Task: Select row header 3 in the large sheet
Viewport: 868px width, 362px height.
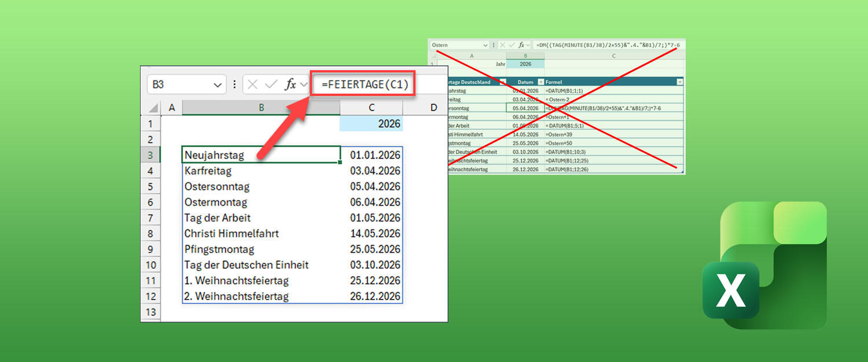Action: (x=151, y=155)
